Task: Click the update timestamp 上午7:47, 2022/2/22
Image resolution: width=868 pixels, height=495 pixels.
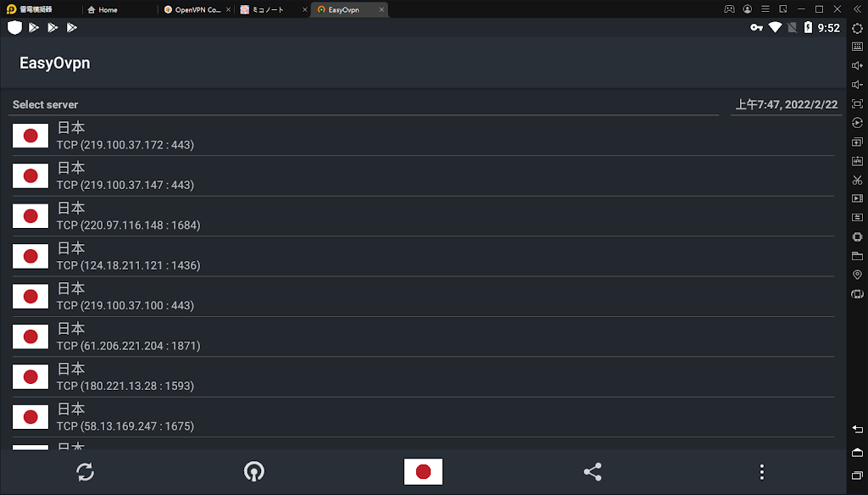Action: click(x=786, y=104)
